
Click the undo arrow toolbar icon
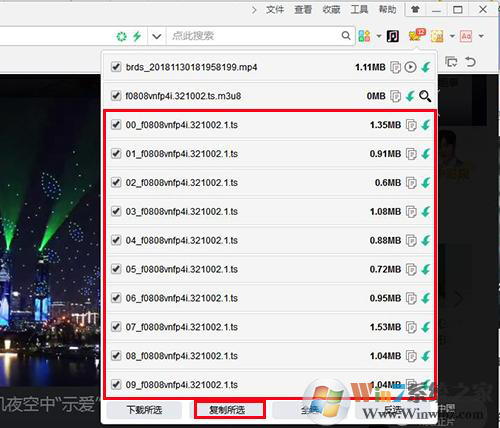click(x=470, y=62)
